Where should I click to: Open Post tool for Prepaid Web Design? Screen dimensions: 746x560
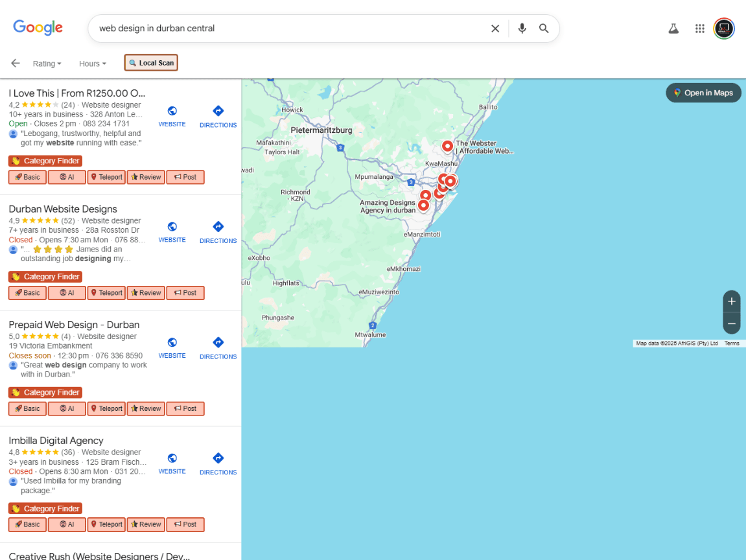point(185,409)
